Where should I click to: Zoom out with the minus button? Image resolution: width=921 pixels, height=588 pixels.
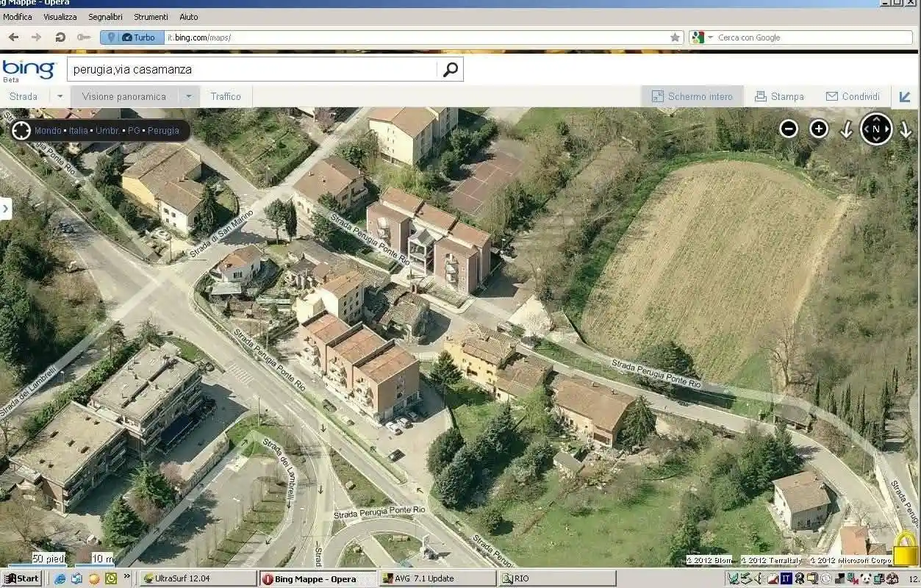click(x=789, y=129)
